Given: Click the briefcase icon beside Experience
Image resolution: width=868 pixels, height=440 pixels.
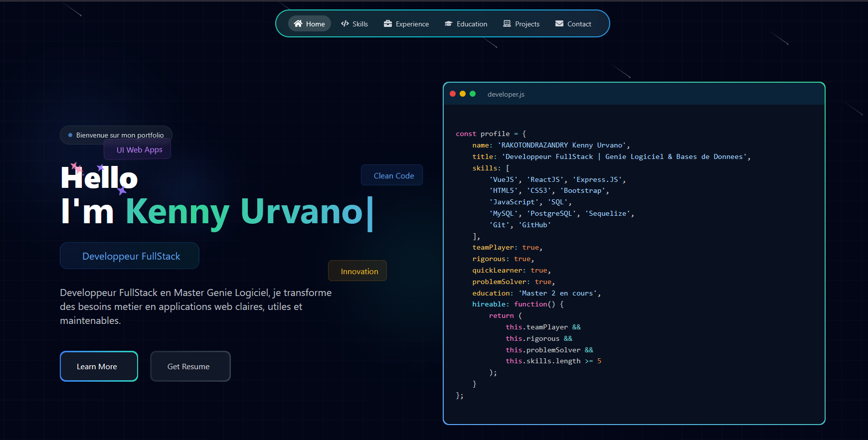Looking at the screenshot, I should [388, 23].
